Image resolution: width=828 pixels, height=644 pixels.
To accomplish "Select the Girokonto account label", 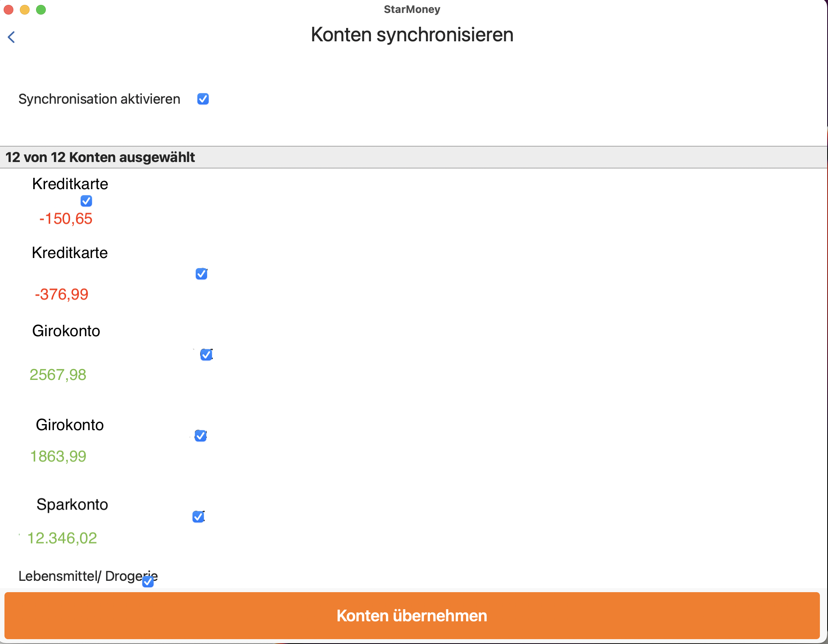I will pyautogui.click(x=66, y=331).
